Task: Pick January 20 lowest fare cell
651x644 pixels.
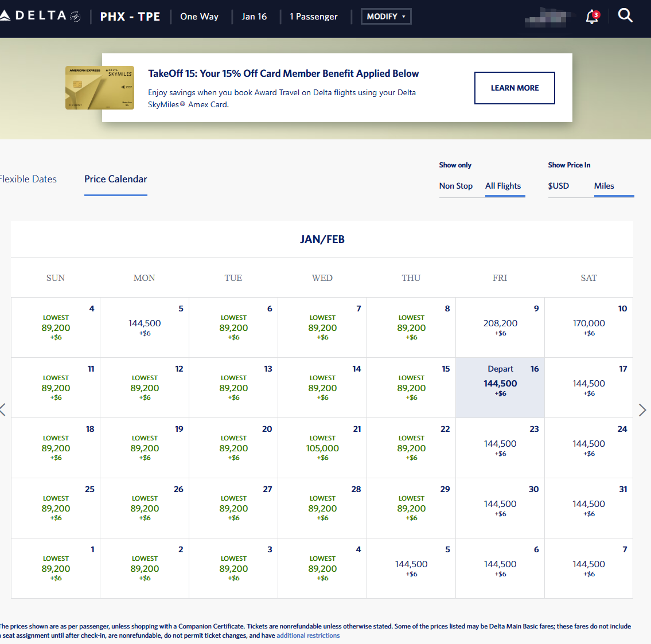Action: point(233,448)
